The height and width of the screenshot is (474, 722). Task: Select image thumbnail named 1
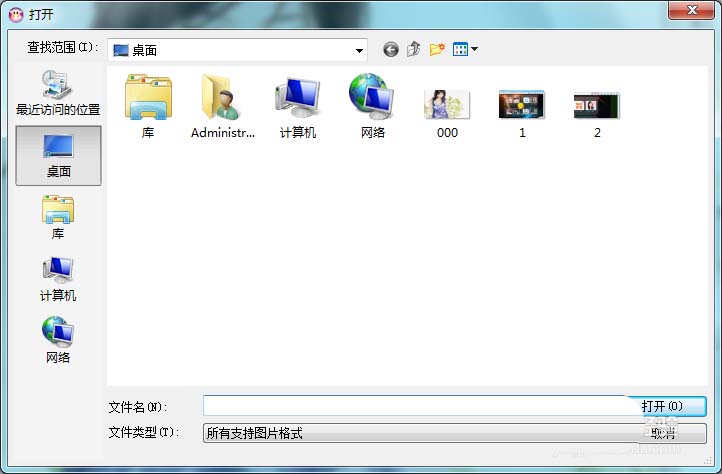[x=522, y=113]
